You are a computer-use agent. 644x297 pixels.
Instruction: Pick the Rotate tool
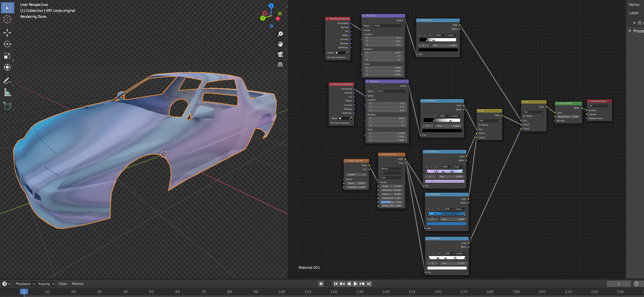point(7,44)
